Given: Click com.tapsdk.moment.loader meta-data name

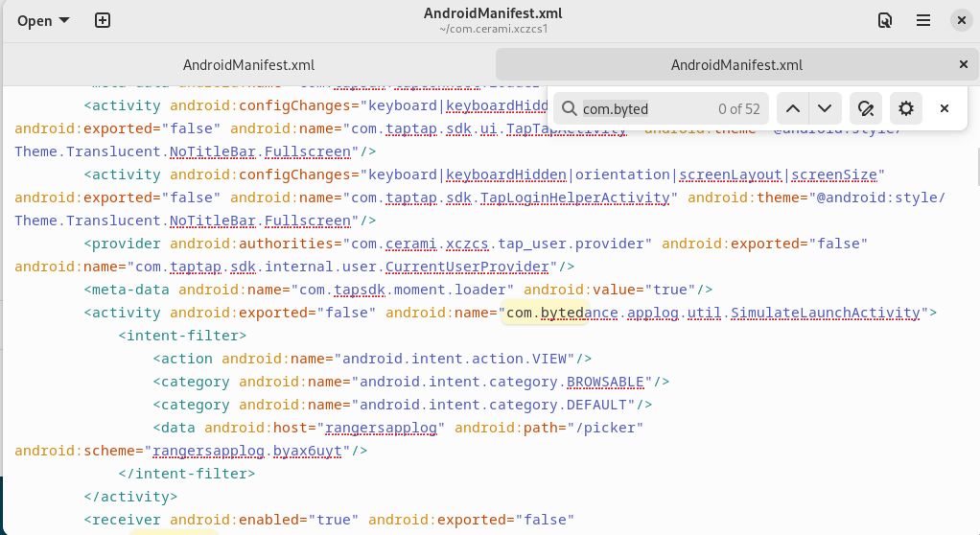Looking at the screenshot, I should (x=403, y=290).
